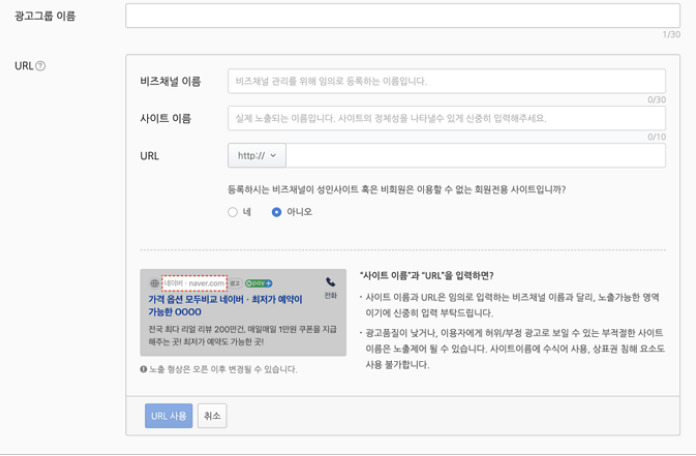
Task: Click the globe icon in ad preview
Action: 154,283
